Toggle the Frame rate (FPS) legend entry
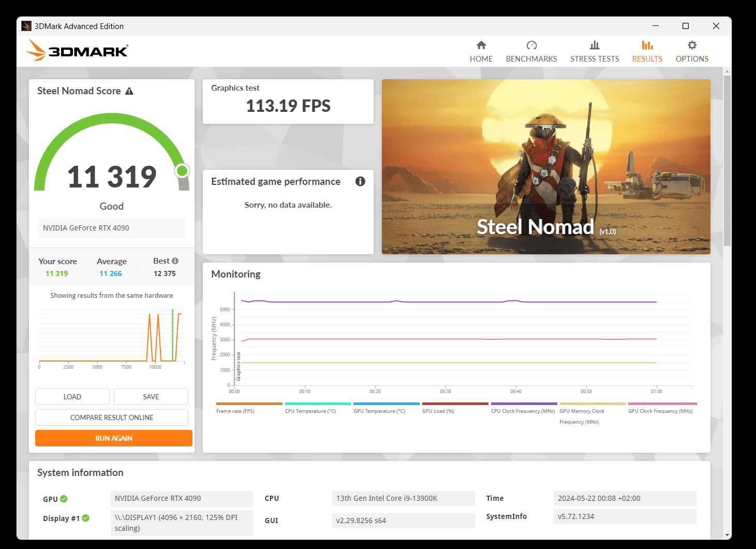 [x=249, y=408]
